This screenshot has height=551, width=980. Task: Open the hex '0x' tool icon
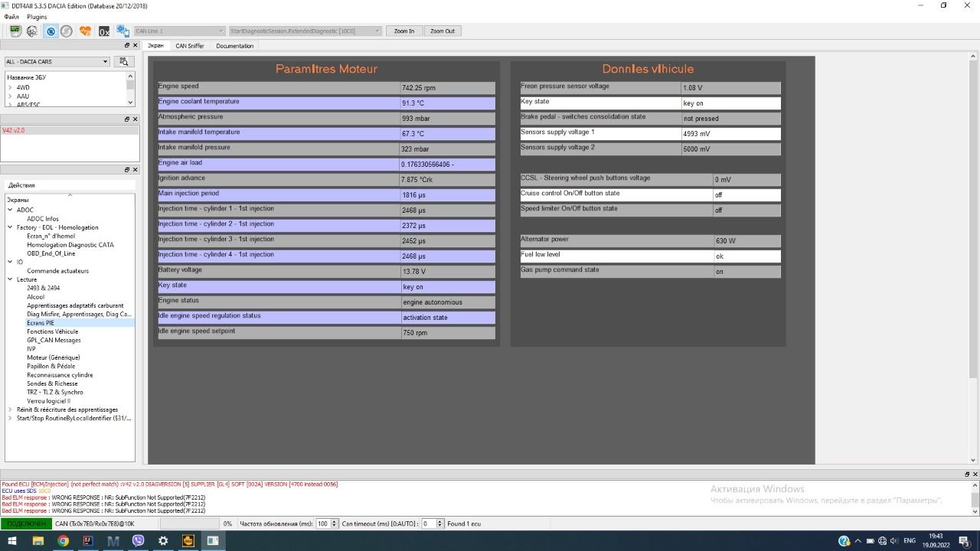click(103, 31)
